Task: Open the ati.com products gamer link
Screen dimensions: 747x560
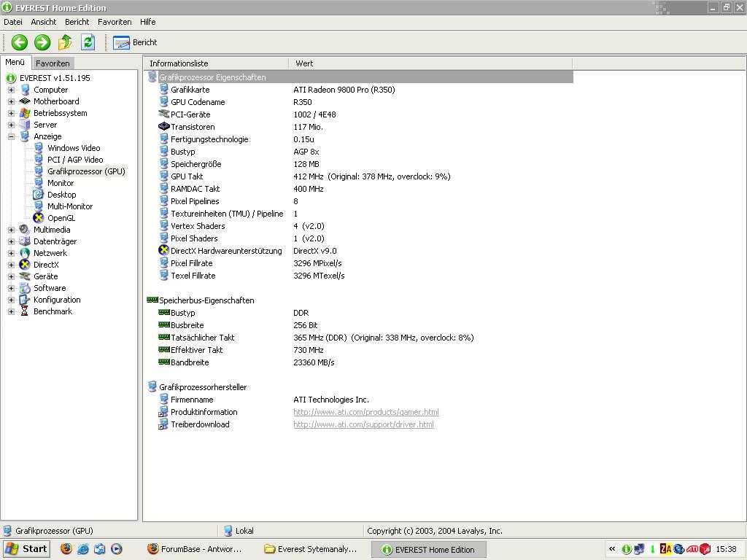Action: 366,413
